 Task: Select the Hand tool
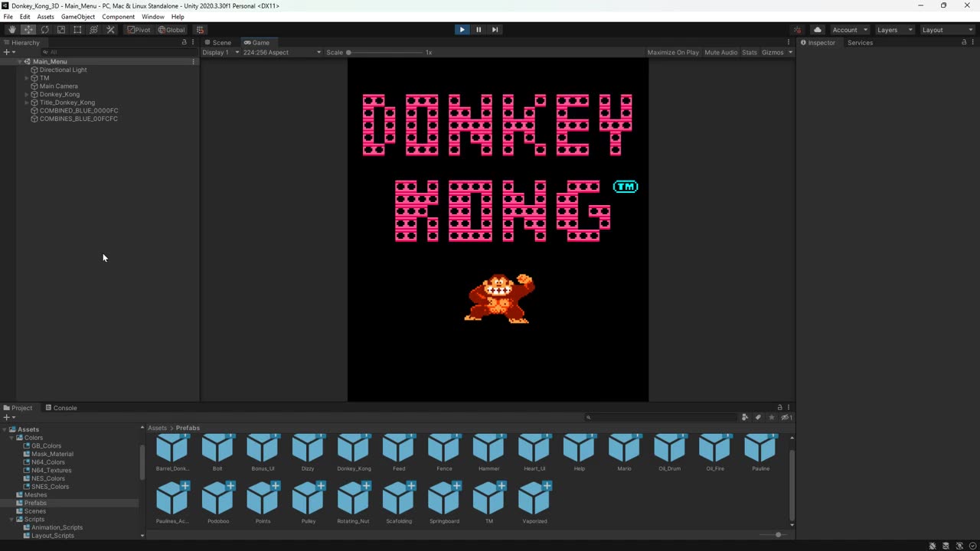point(11,30)
